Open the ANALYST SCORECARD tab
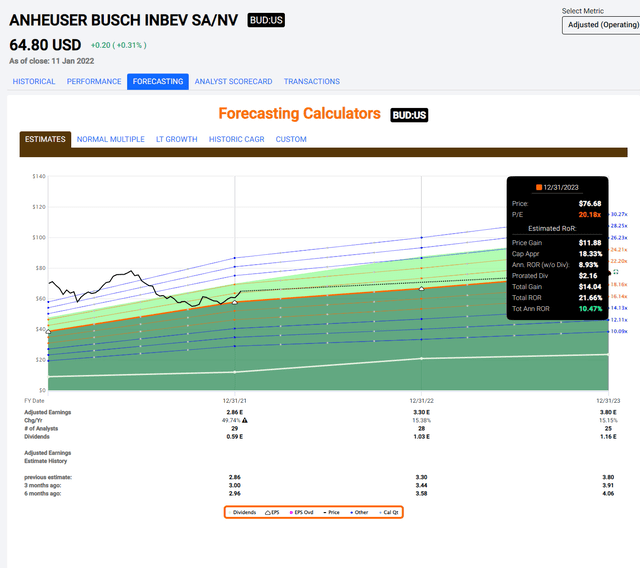The width and height of the screenshot is (640, 568). [x=233, y=82]
